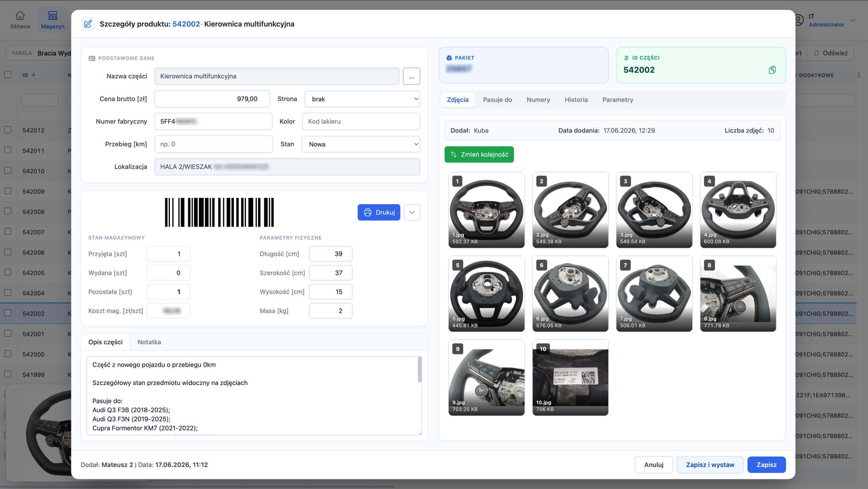Viewport: 868px width, 489px height.
Task: Click row ID 542001 in background table
Action: click(x=33, y=334)
